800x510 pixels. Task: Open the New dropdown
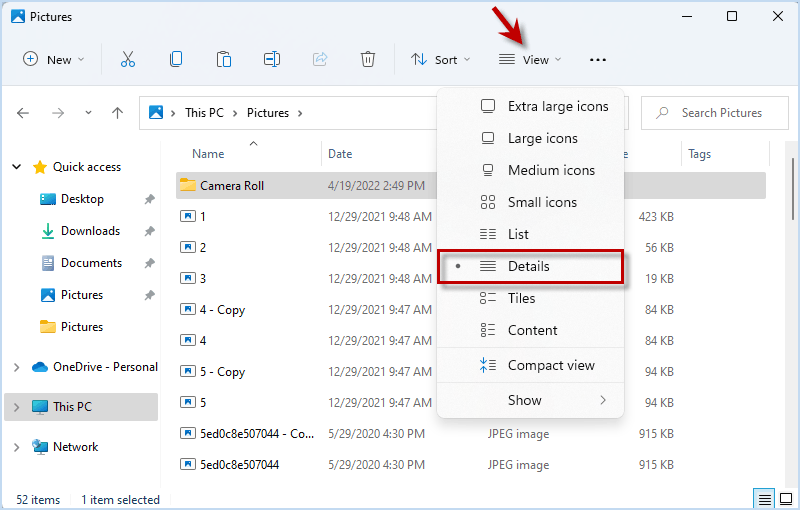point(54,60)
